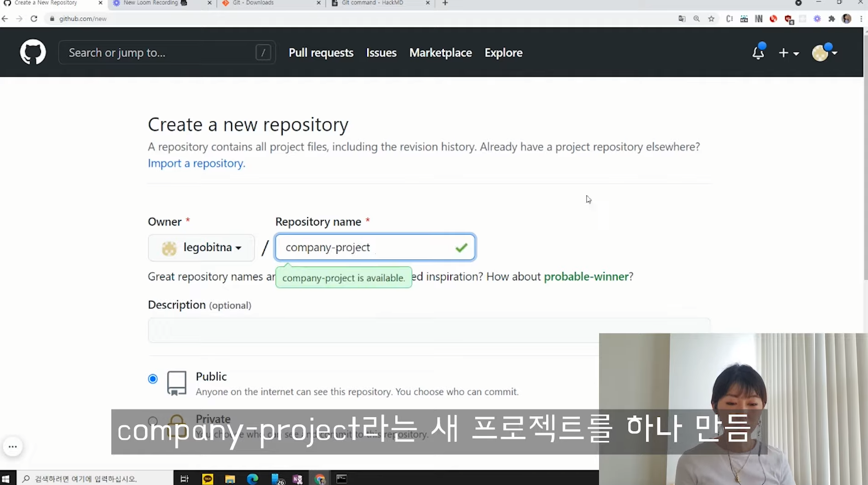Click the zoom magnifier icon in address bar
Viewport: 868px width, 485px height.
click(x=697, y=19)
